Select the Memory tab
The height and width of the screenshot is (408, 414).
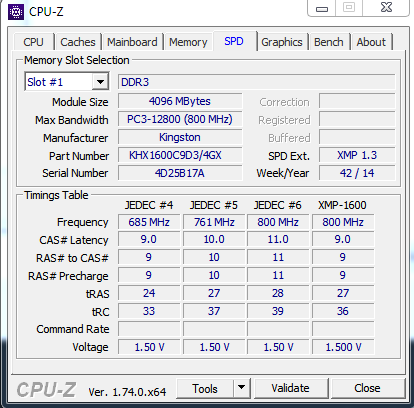[x=188, y=42]
